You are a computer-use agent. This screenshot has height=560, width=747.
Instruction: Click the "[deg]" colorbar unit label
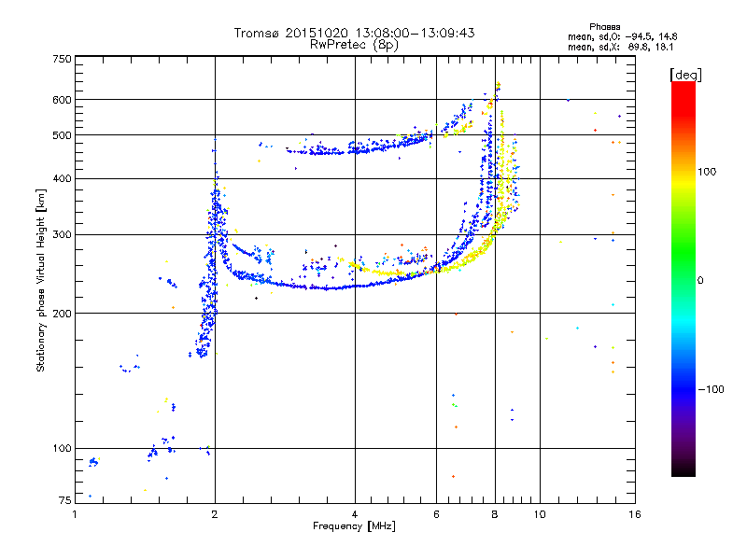tap(685, 76)
